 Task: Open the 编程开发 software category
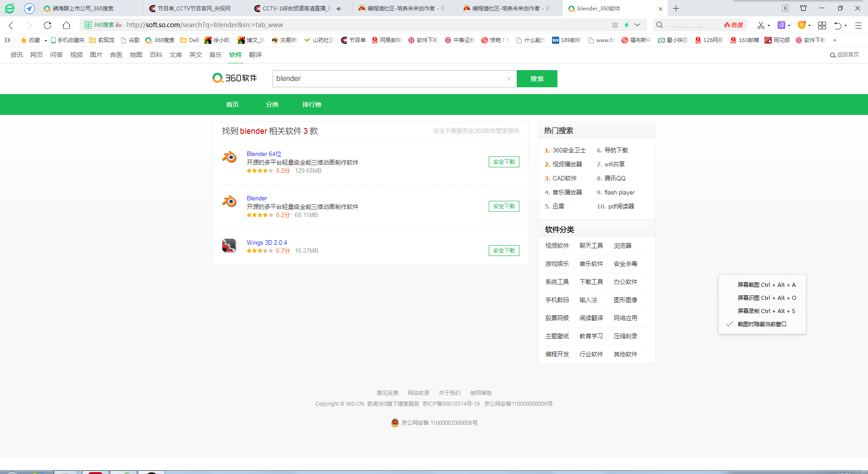click(557, 354)
